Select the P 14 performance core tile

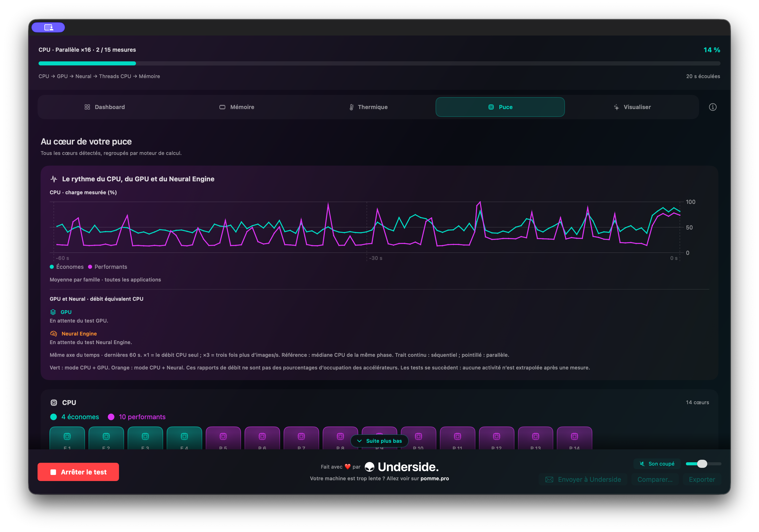(575, 438)
